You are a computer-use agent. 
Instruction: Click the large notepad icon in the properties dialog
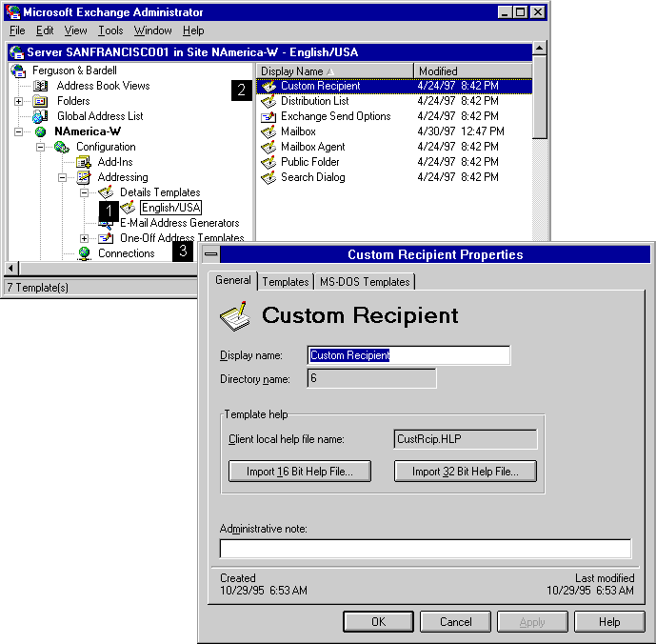[235, 316]
